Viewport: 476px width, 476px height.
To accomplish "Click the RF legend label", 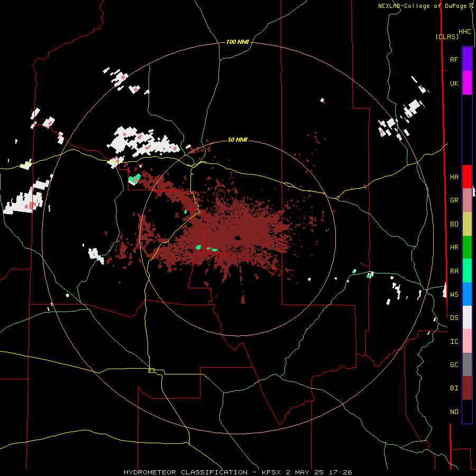I will 454,59.
